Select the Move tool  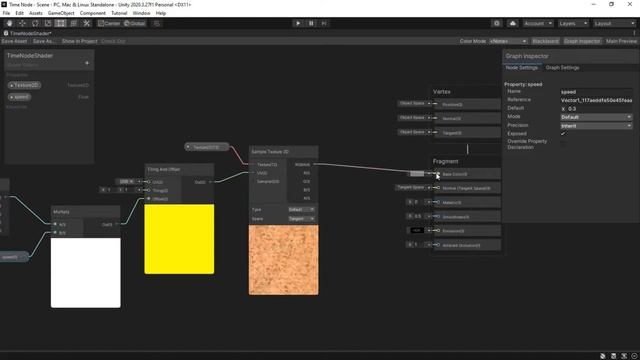coord(22,23)
